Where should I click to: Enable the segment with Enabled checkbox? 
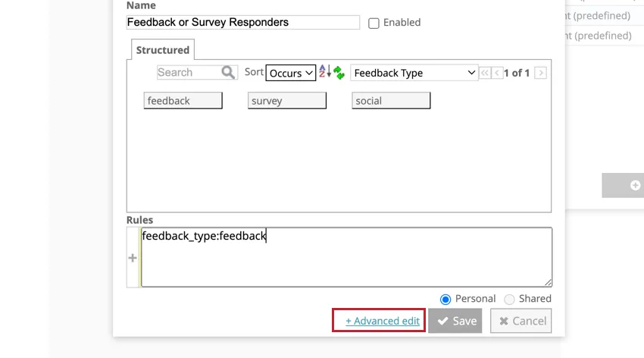(374, 23)
